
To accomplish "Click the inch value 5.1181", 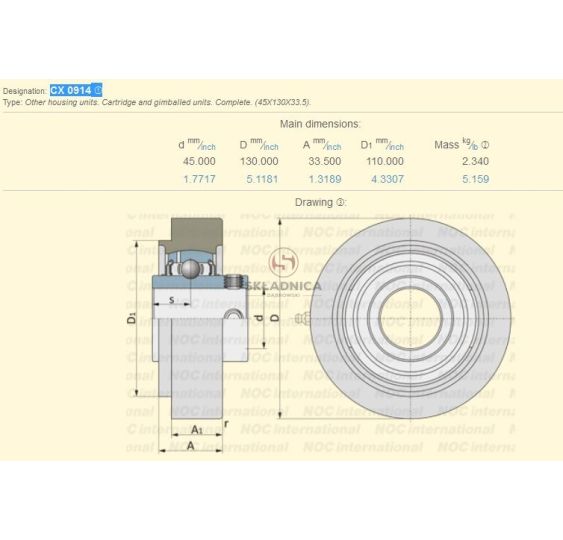I will 262,179.
